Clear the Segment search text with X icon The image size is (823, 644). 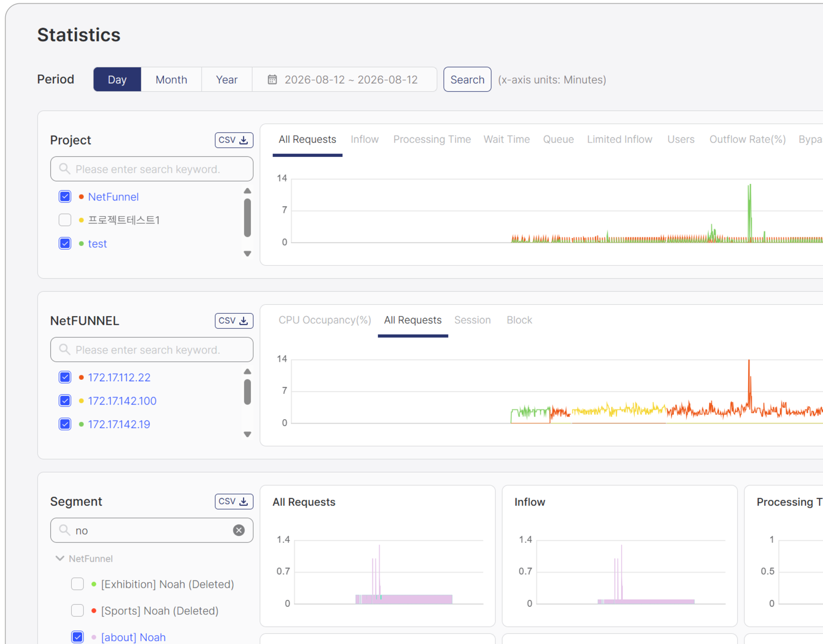click(x=239, y=530)
